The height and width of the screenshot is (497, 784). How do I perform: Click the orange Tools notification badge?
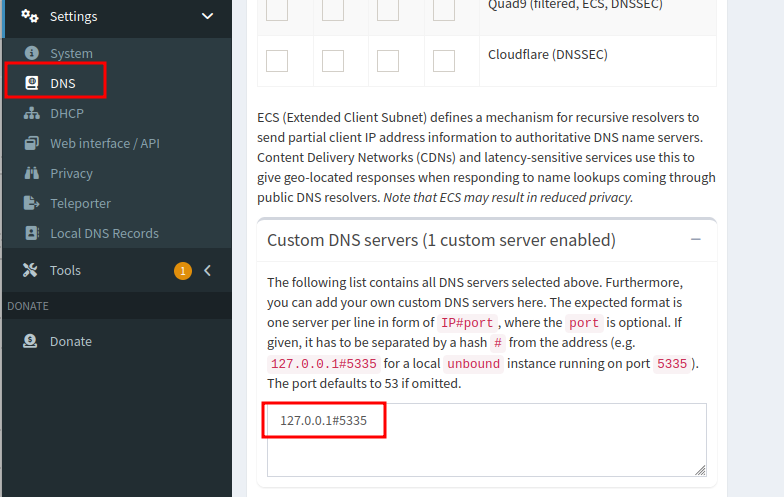182,270
